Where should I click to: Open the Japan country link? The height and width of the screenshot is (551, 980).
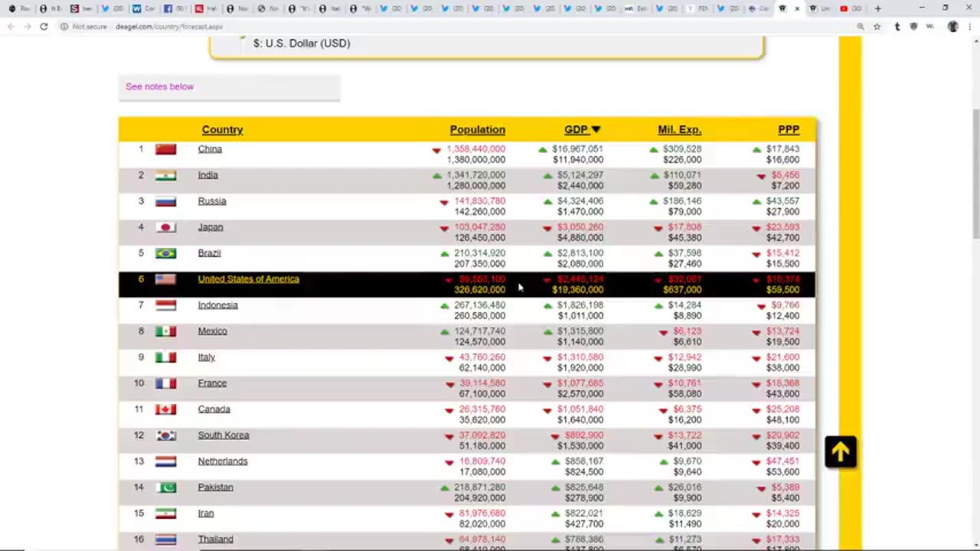(x=211, y=227)
